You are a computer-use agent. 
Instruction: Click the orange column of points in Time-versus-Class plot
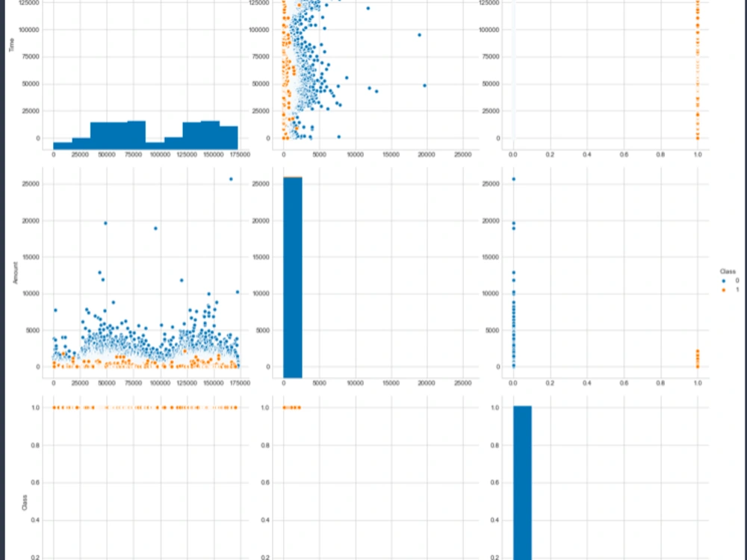pyautogui.click(x=698, y=69)
